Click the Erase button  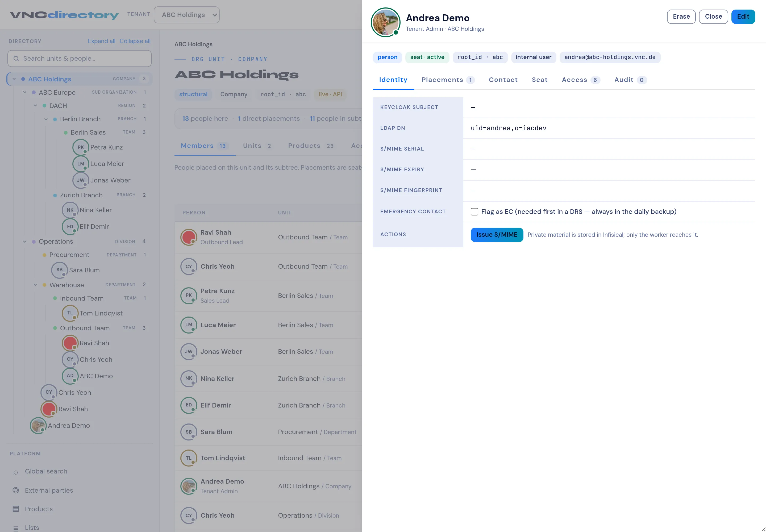coord(681,17)
